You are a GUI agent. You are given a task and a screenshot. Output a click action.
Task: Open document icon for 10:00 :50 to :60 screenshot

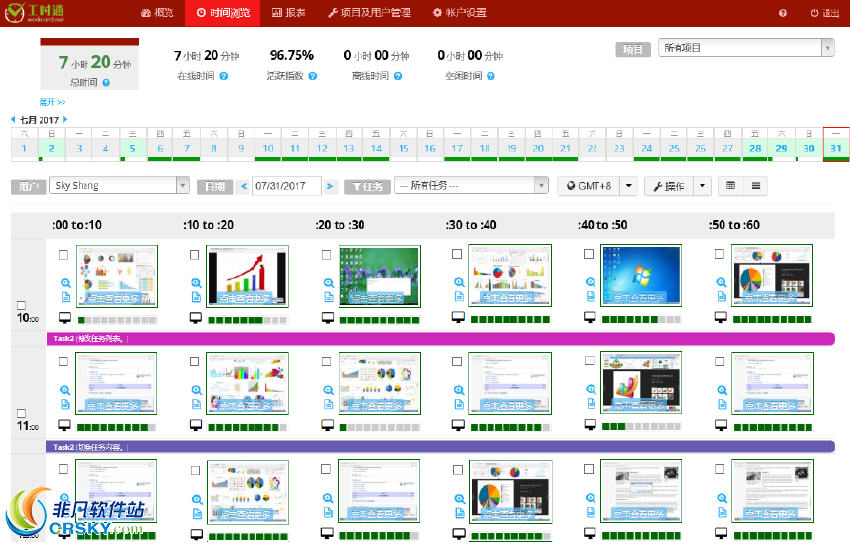click(x=722, y=296)
